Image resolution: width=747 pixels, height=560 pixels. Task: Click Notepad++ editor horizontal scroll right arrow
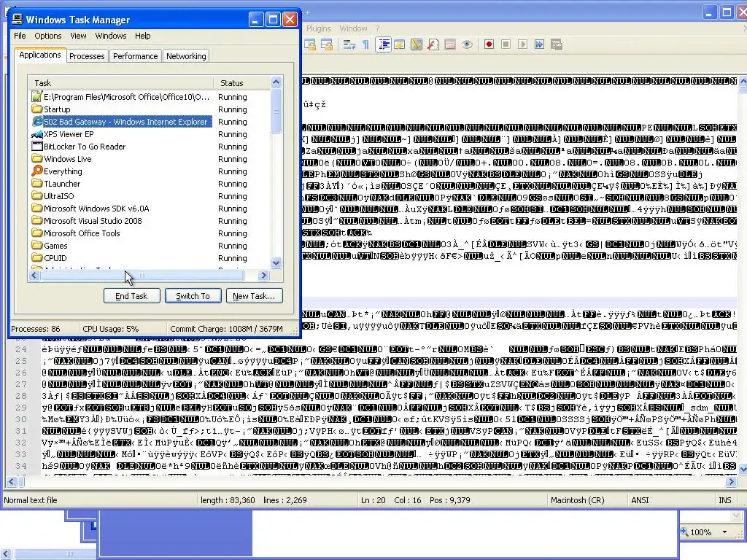pyautogui.click(x=731, y=482)
